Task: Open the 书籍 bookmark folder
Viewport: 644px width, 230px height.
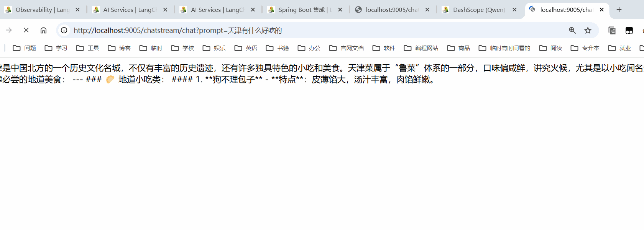Action: pos(278,48)
